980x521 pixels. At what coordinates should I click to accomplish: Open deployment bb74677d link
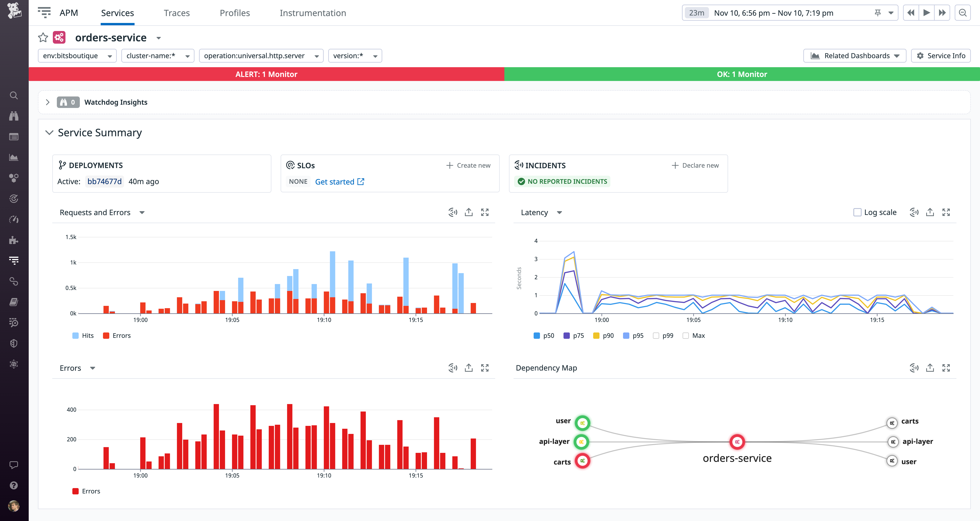pyautogui.click(x=104, y=181)
